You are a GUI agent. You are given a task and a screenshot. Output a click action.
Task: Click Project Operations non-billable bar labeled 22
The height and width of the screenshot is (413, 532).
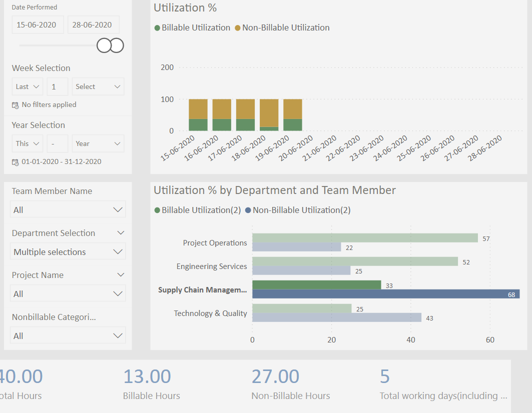297,247
